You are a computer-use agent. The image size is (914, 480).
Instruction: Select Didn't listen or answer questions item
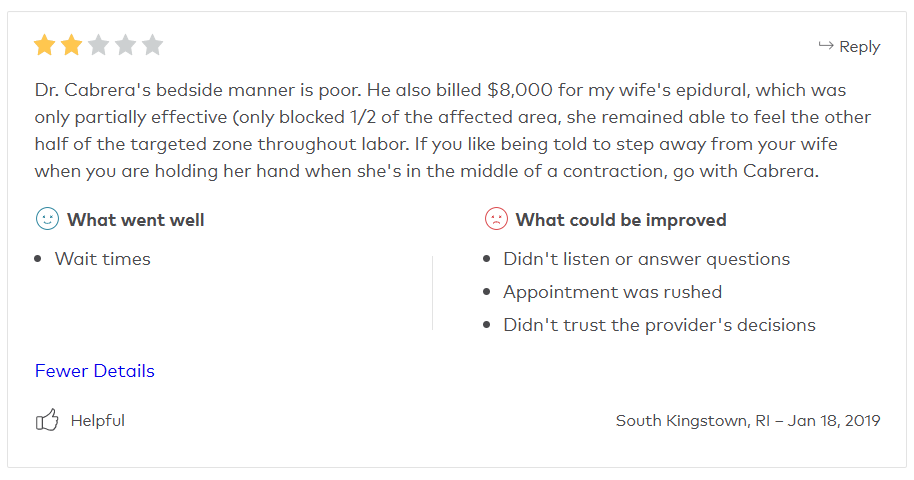[646, 259]
